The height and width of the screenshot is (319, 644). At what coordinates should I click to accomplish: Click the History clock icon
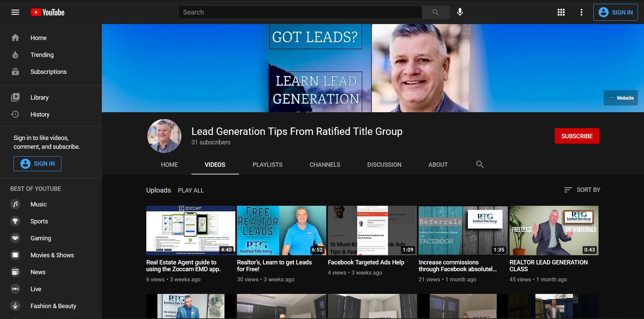point(15,114)
